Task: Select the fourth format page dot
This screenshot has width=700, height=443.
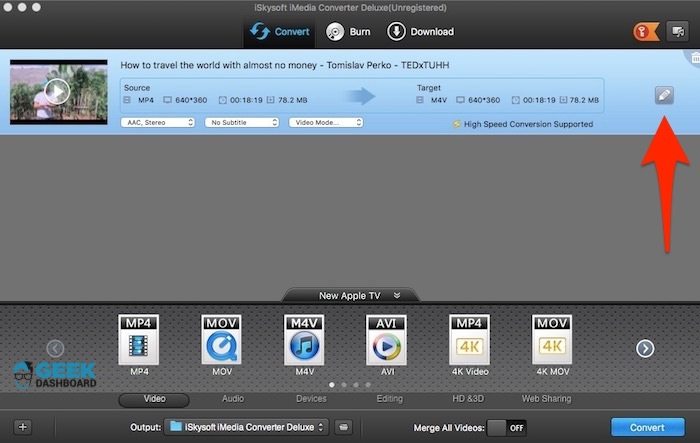Action: (x=368, y=384)
